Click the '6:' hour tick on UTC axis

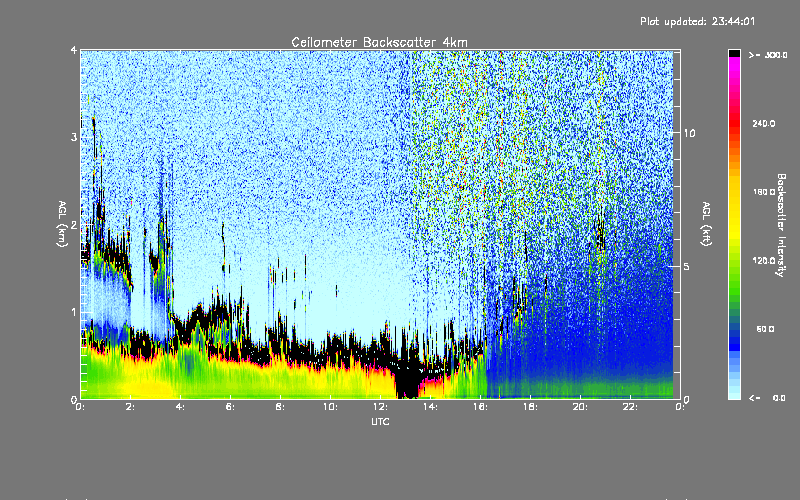[231, 407]
